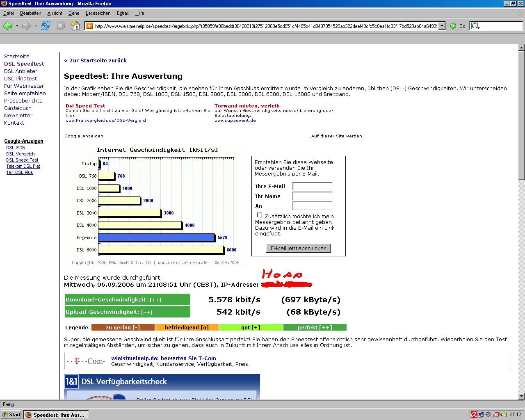
Task: Reload the page with the refresh icon
Action: point(46,26)
